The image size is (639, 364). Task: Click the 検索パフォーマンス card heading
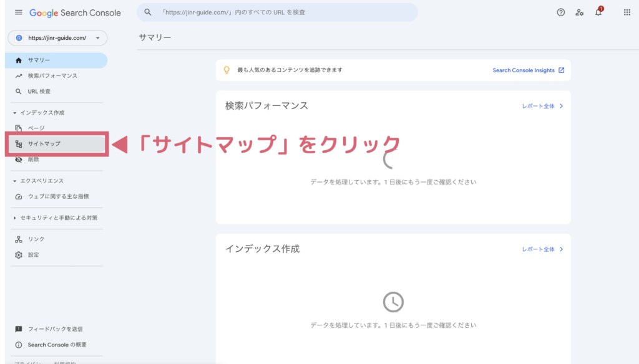pyautogui.click(x=267, y=106)
